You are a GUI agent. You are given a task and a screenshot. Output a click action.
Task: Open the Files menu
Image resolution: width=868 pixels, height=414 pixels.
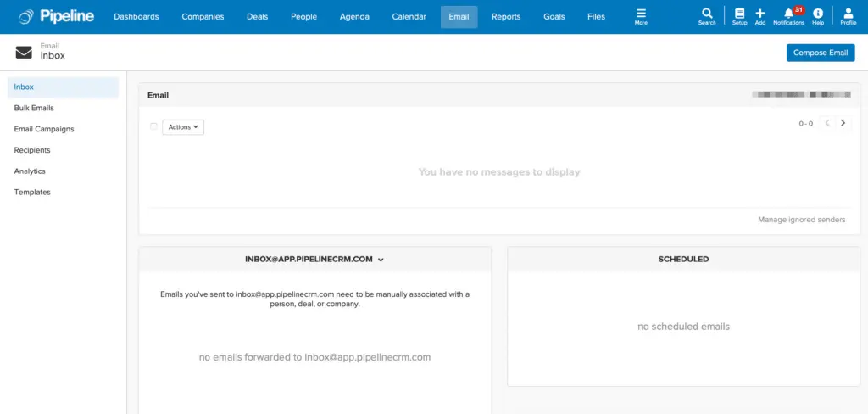[x=596, y=17]
